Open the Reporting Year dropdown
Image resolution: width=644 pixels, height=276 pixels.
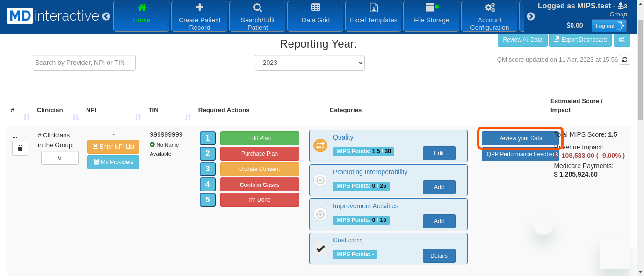tap(310, 63)
